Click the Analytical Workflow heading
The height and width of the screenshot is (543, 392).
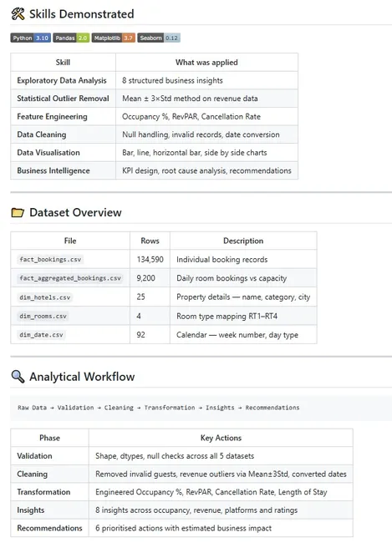point(82,377)
